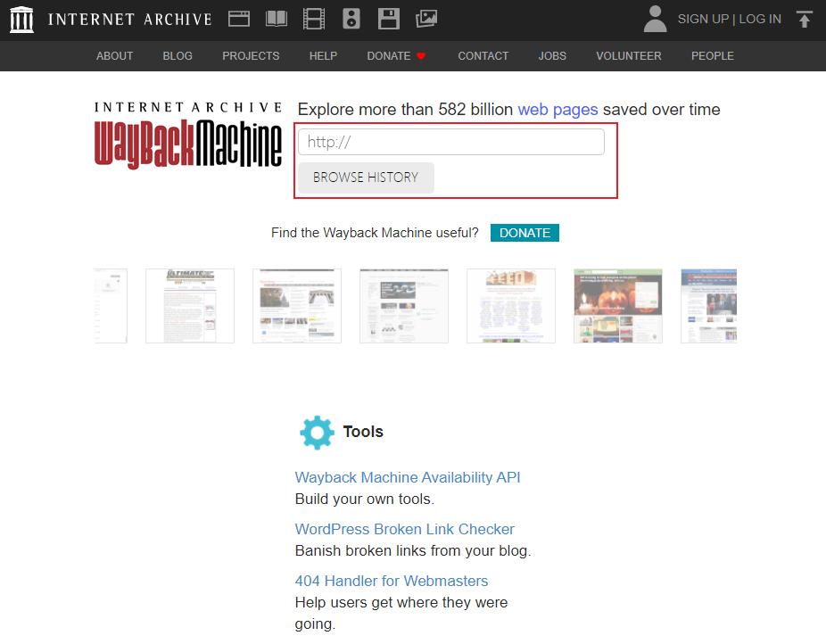This screenshot has height=644, width=826.
Task: Click the blue Tools gear icon
Action: (x=317, y=433)
